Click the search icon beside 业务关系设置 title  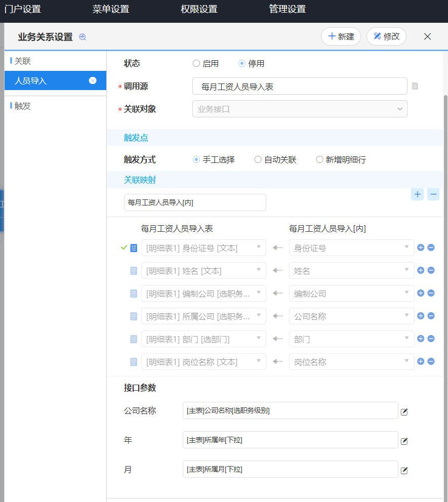point(83,37)
